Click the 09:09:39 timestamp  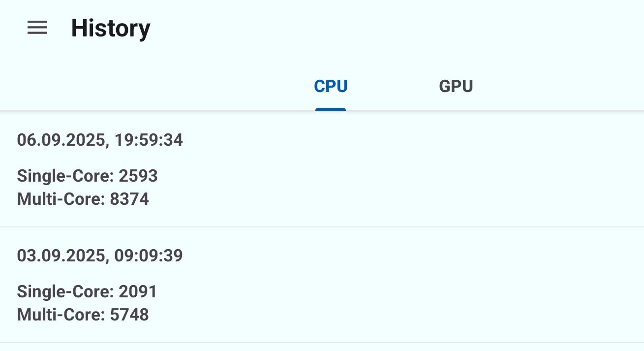point(149,255)
